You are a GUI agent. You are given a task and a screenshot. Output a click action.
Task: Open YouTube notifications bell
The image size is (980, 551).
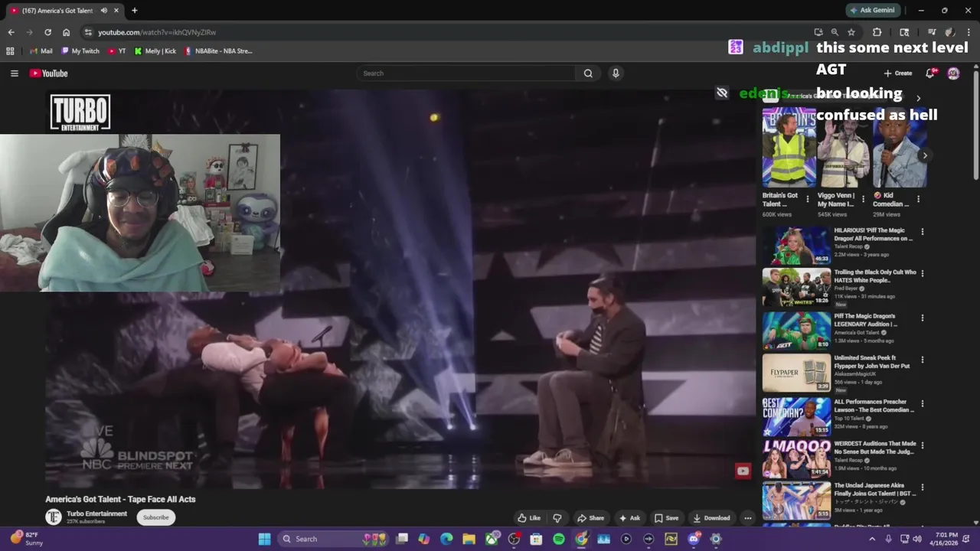tap(930, 73)
